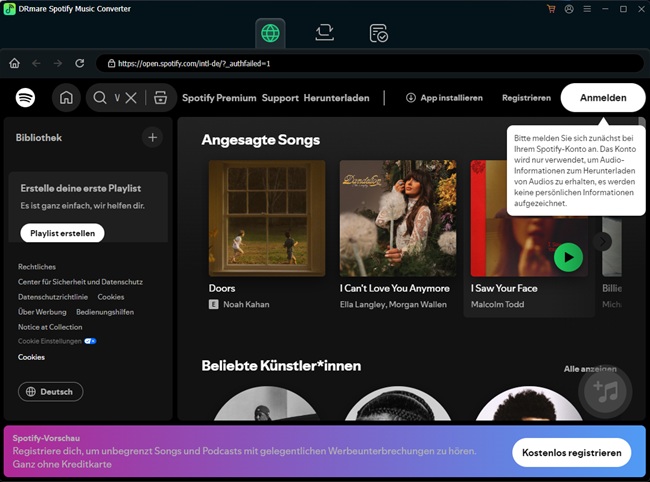Switch to the converted history tab
Viewport: 650px width, 482px height.
tap(378, 34)
